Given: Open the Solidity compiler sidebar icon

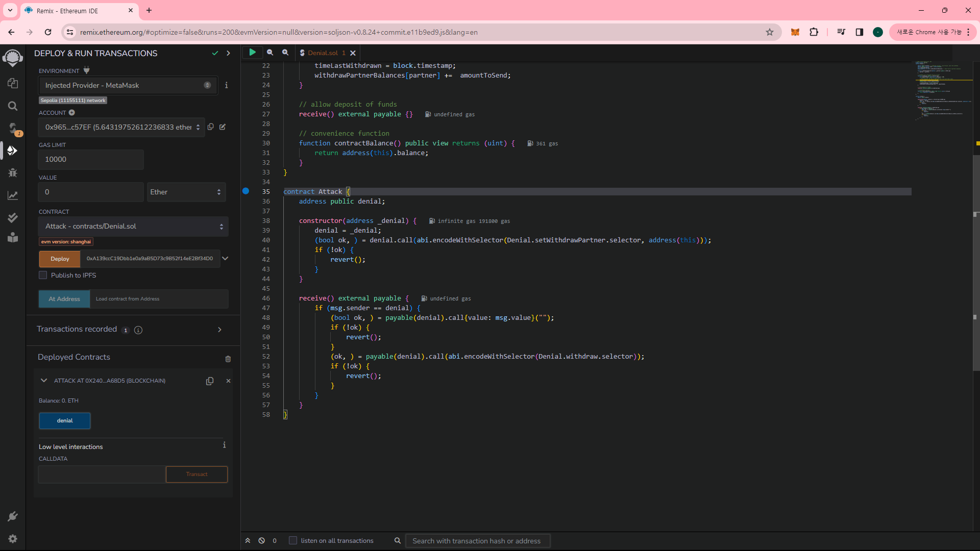Looking at the screenshot, I should 13,128.
